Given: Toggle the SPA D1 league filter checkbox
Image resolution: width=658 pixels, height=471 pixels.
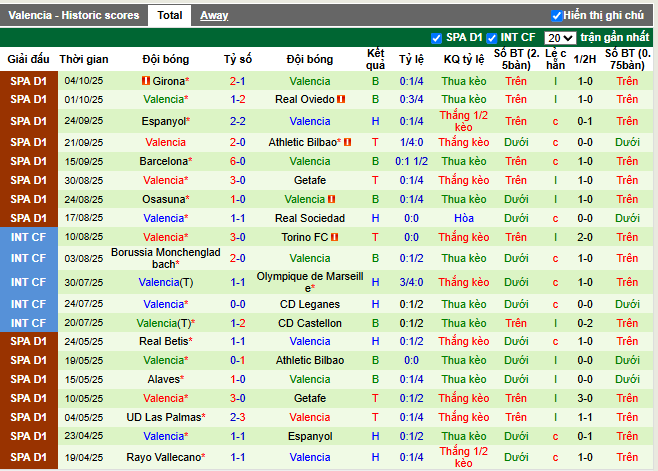Looking at the screenshot, I should pos(436,37).
